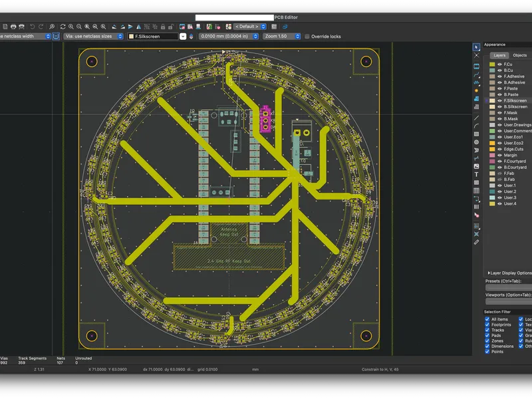The height and width of the screenshot is (399, 532).
Task: Click the Refresh view icon
Action: [63, 27]
